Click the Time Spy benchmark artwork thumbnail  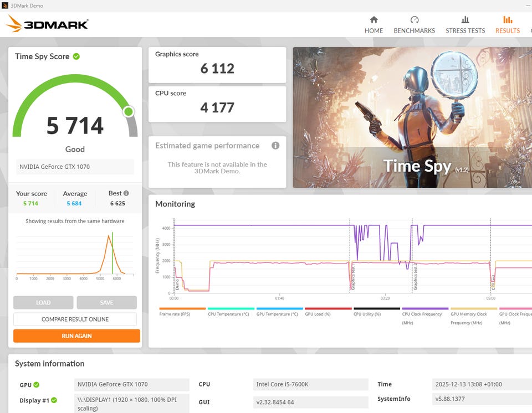(412, 117)
